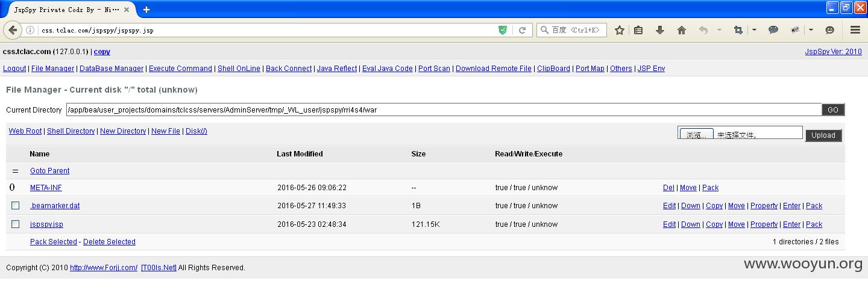The image size is (868, 281).
Task: Open Download Remote File link
Action: click(x=494, y=69)
